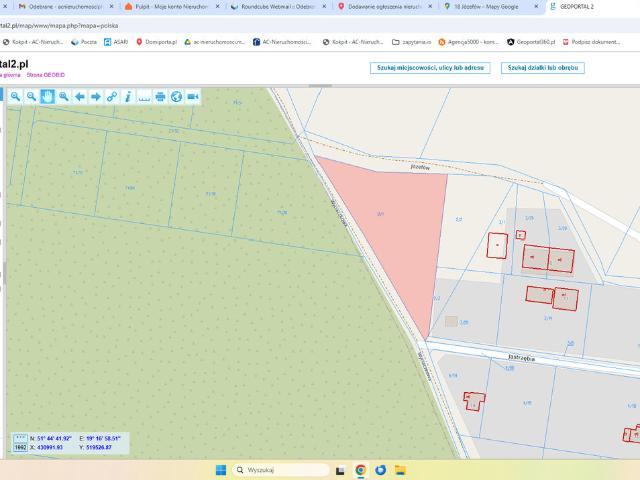The height and width of the screenshot is (480, 640).
Task: Click the zoom-to-extent magnifier tool
Action: pyautogui.click(x=63, y=97)
